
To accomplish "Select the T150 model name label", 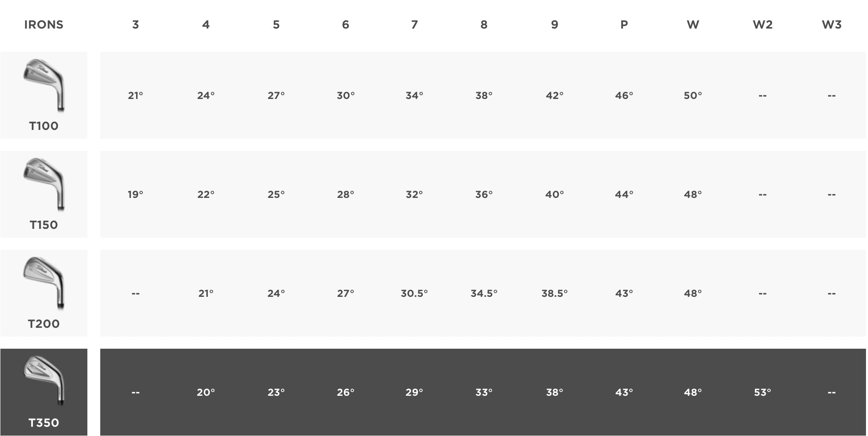I will 44,225.
